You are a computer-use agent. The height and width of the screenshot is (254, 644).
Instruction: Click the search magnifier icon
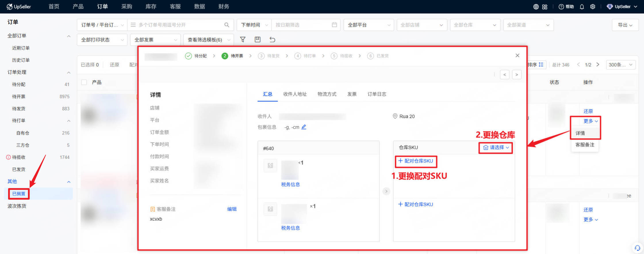pyautogui.click(x=227, y=25)
